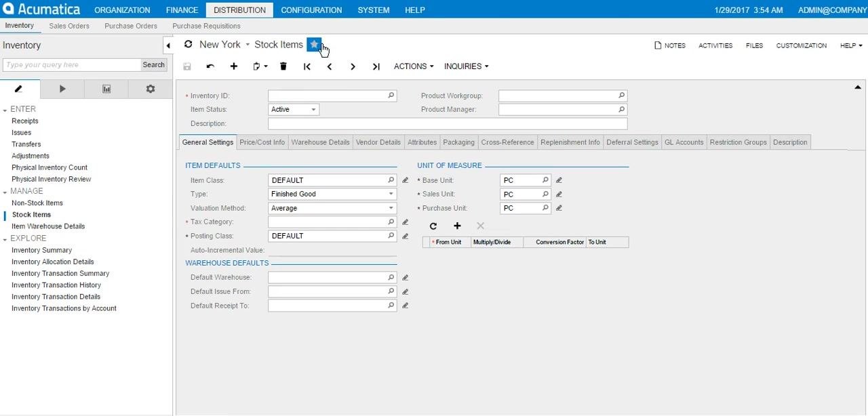Open Sales Unit lookup magnifier
This screenshot has height=416, width=868.
tap(545, 194)
